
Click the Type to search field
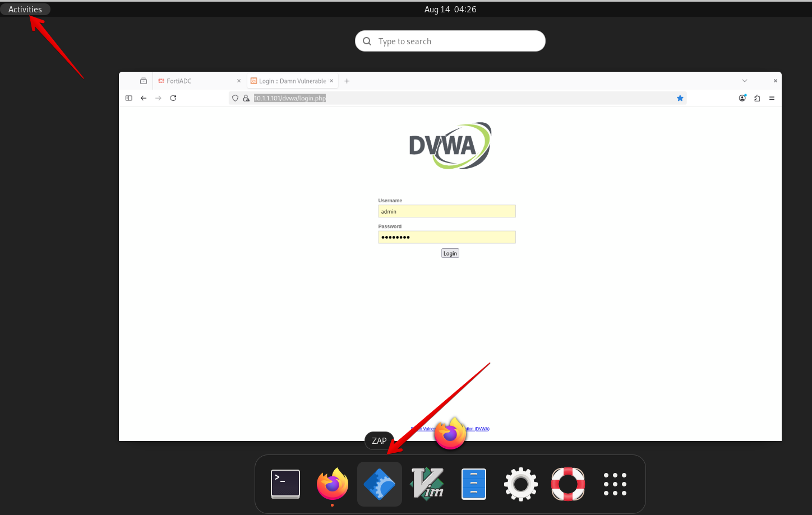[x=450, y=41]
